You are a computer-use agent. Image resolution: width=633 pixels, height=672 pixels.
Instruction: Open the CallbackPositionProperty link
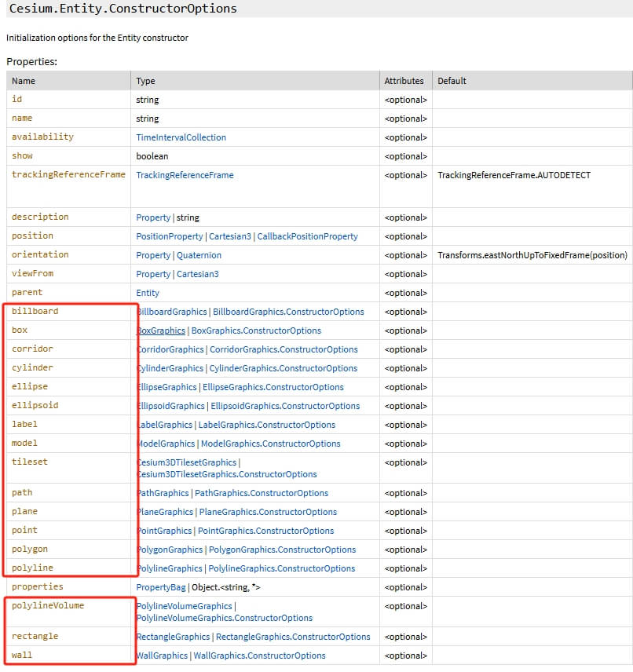[x=308, y=236]
